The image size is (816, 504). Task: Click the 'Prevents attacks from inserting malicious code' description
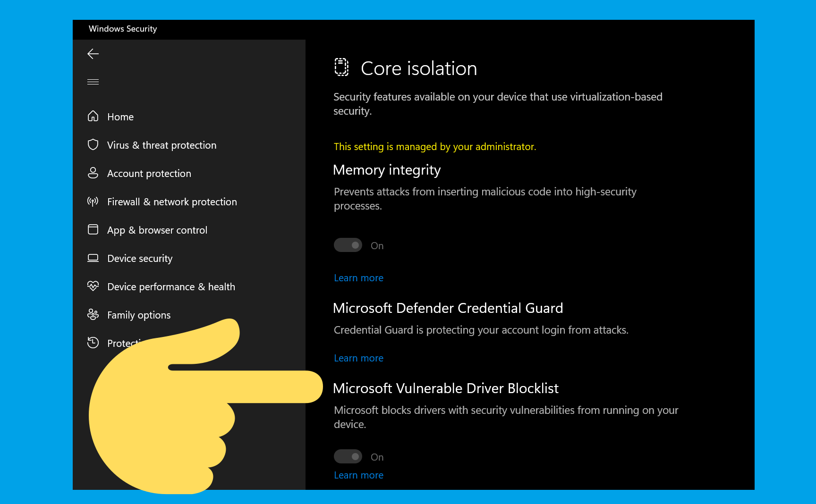pyautogui.click(x=485, y=199)
